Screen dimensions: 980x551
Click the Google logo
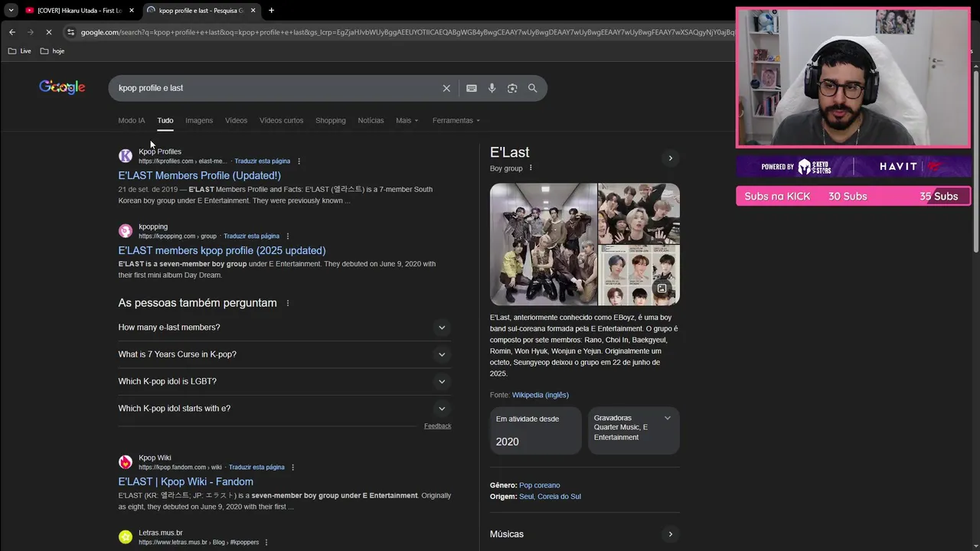click(x=62, y=87)
